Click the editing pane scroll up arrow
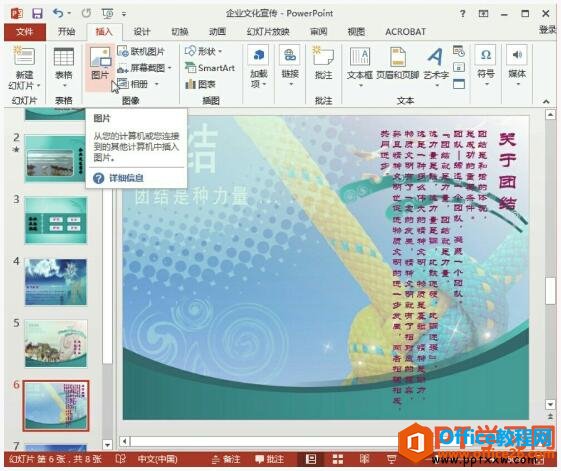Viewport: 561px width, 471px height. [550, 115]
